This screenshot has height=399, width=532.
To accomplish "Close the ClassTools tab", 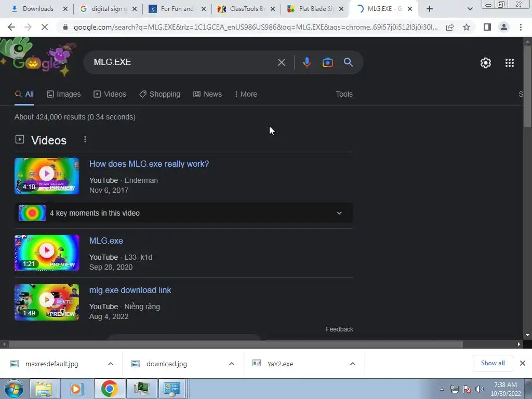I will [x=273, y=9].
